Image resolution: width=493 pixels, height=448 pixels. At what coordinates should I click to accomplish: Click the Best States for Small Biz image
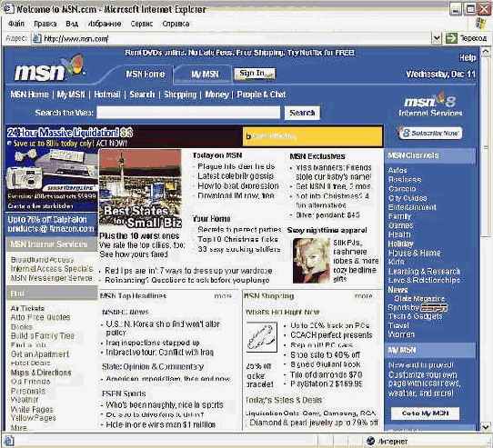click(x=140, y=189)
